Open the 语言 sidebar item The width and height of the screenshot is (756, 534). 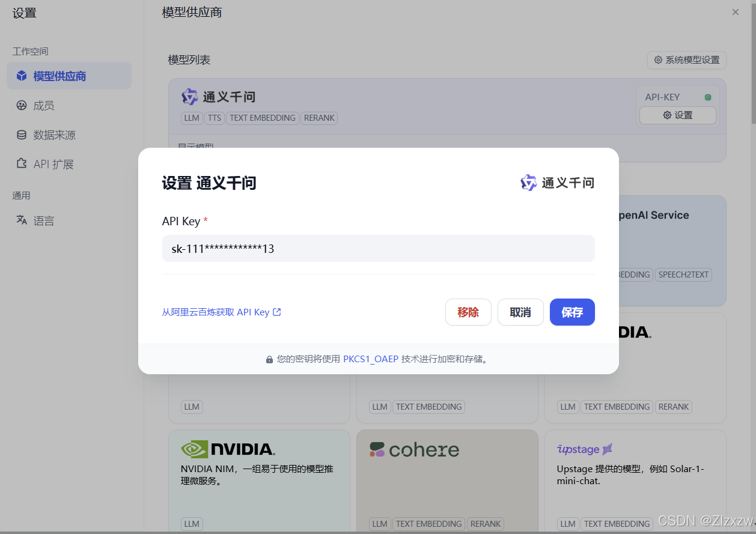click(69, 220)
